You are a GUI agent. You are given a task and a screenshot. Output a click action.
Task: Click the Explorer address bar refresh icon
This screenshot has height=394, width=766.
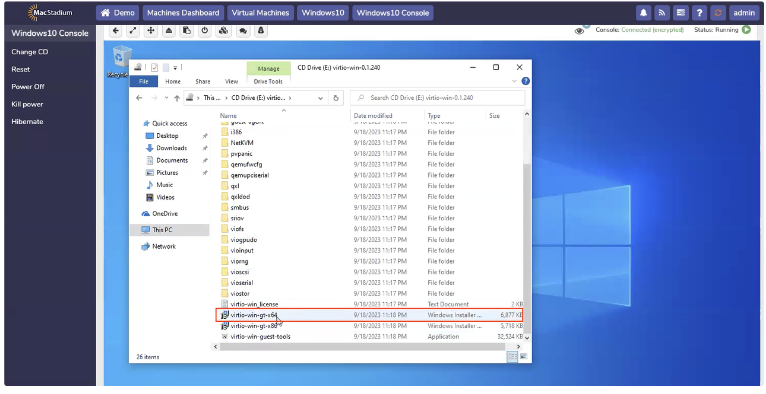336,98
